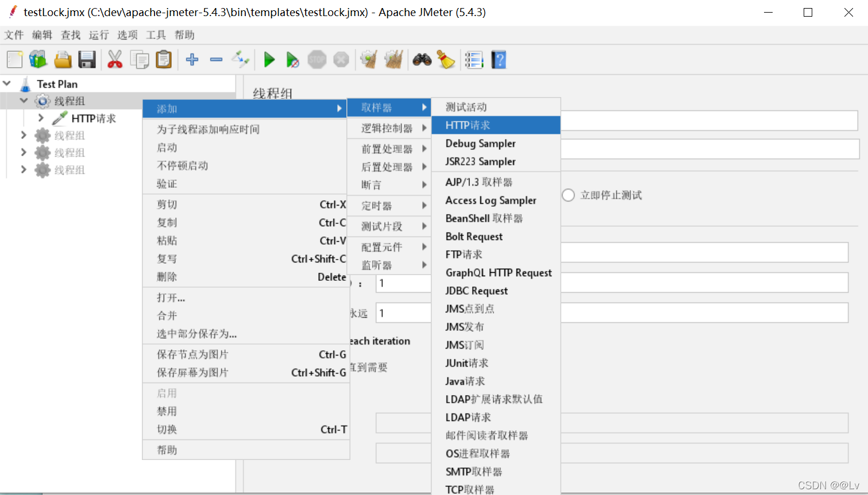Open the 定时器 submenu
The height and width of the screenshot is (495, 868).
[x=389, y=206]
